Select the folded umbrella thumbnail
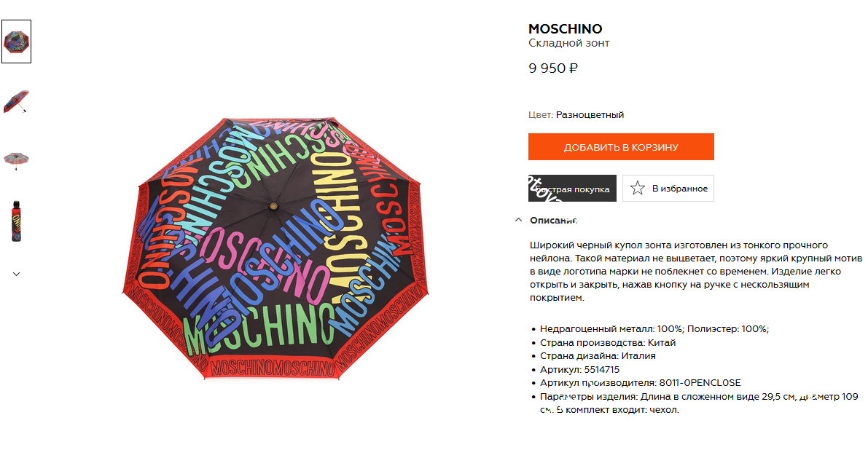868x450 pixels. tap(16, 221)
